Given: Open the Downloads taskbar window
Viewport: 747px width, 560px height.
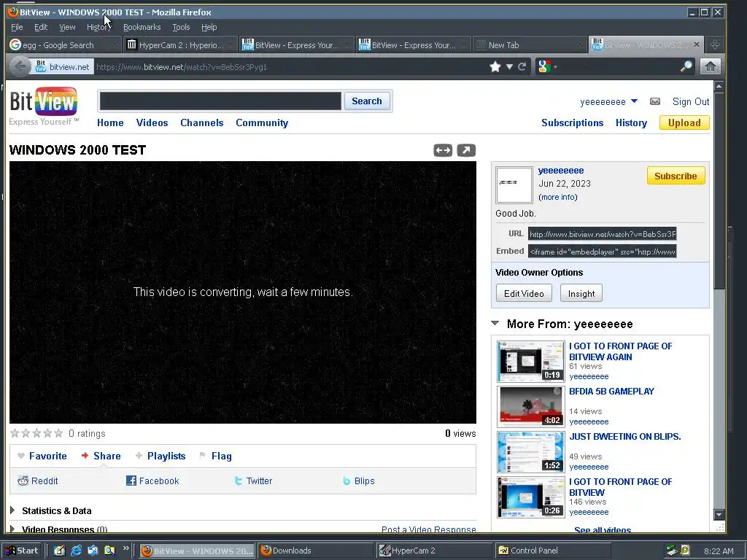Looking at the screenshot, I should tap(316, 551).
